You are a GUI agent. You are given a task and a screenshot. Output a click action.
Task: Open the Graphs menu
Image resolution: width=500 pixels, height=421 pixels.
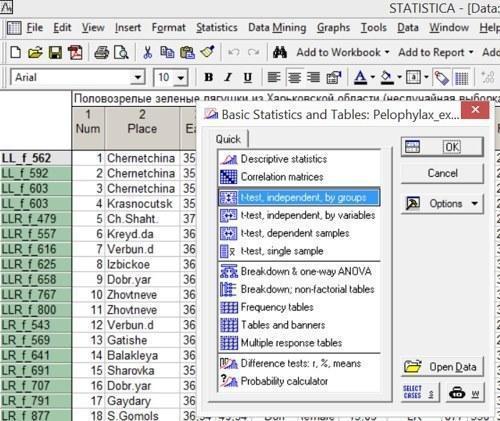(x=333, y=28)
